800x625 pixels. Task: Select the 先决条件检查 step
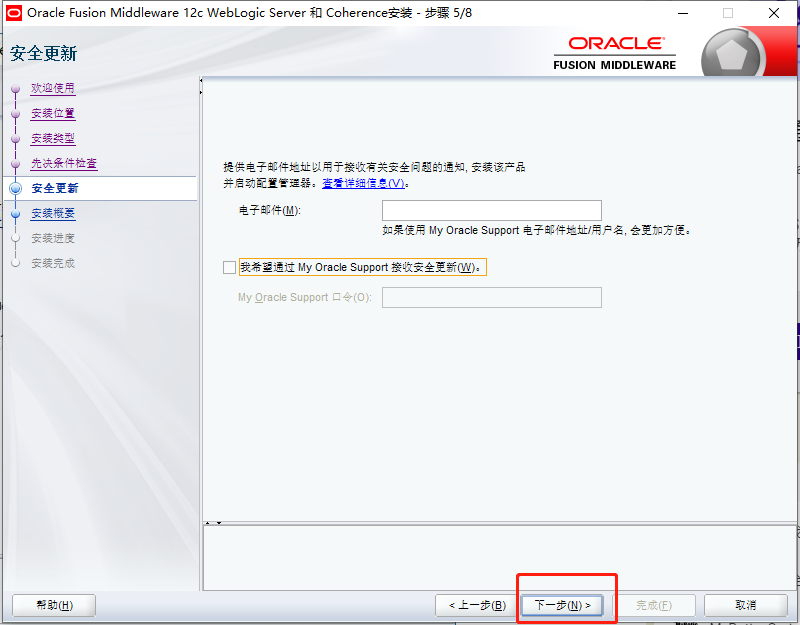point(64,163)
